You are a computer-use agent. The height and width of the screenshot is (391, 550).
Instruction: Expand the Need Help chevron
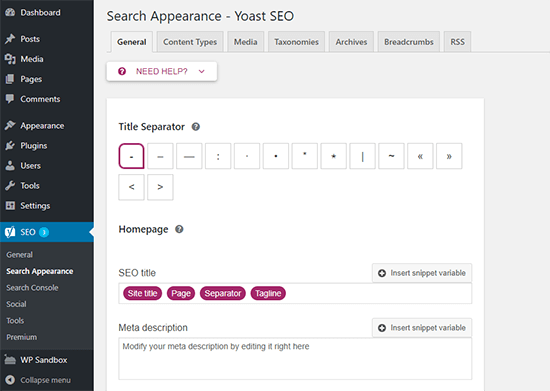pos(201,71)
